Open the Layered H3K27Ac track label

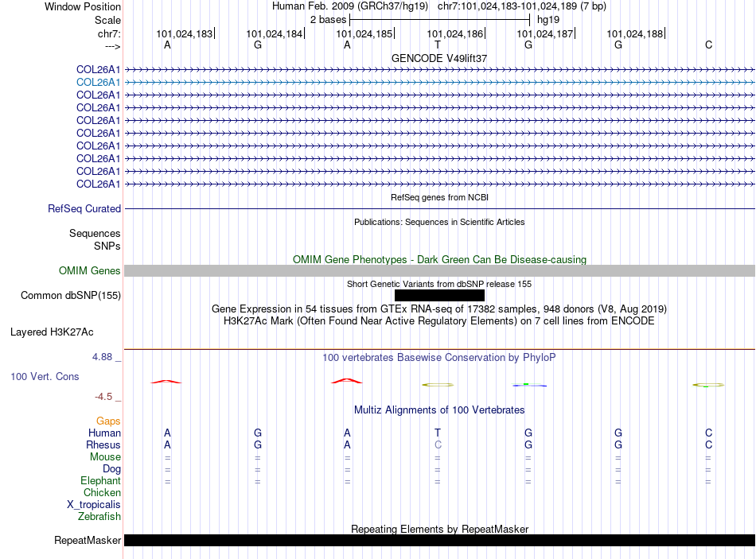click(x=52, y=332)
